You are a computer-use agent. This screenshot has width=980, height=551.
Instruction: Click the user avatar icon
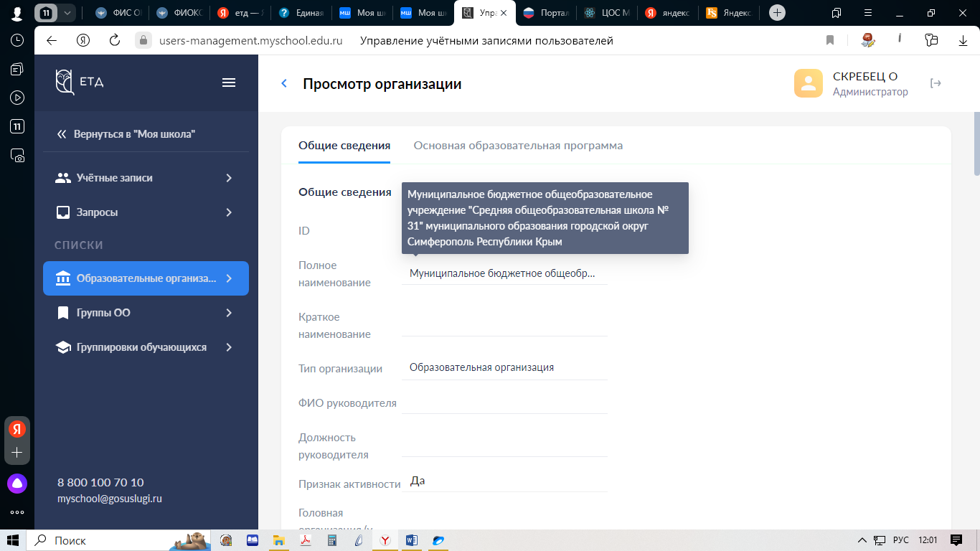[x=808, y=83]
